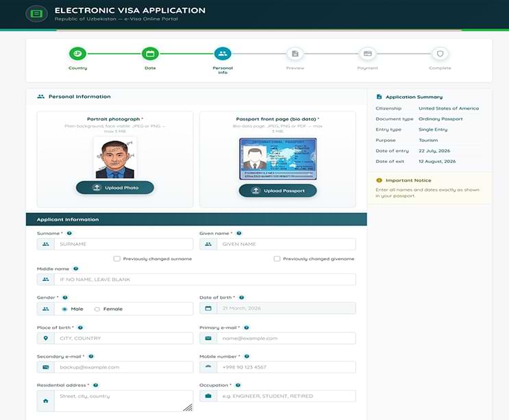Click the envelope icon beside Primary e-mail

click(x=208, y=338)
